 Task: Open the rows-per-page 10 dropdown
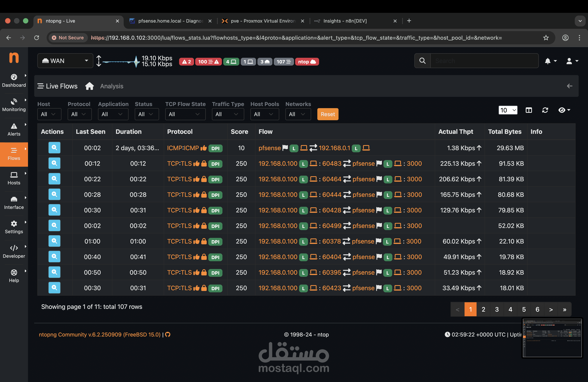pos(508,110)
